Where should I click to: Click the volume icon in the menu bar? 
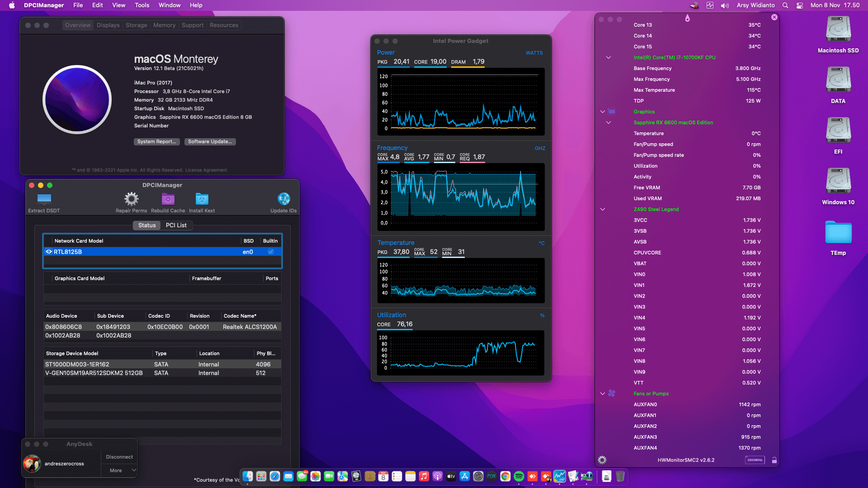(x=725, y=5)
